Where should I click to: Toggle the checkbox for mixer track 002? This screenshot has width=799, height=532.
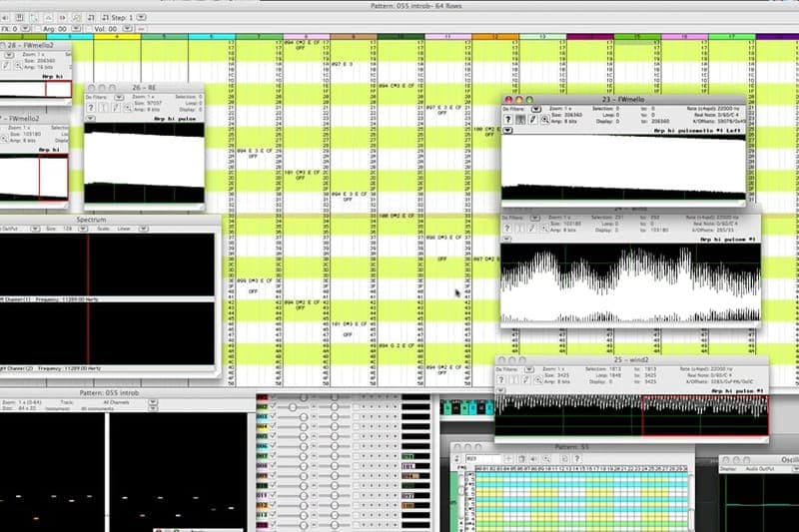point(273,407)
